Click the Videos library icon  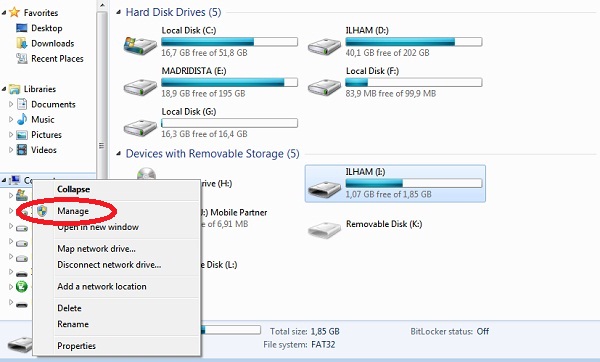point(22,150)
